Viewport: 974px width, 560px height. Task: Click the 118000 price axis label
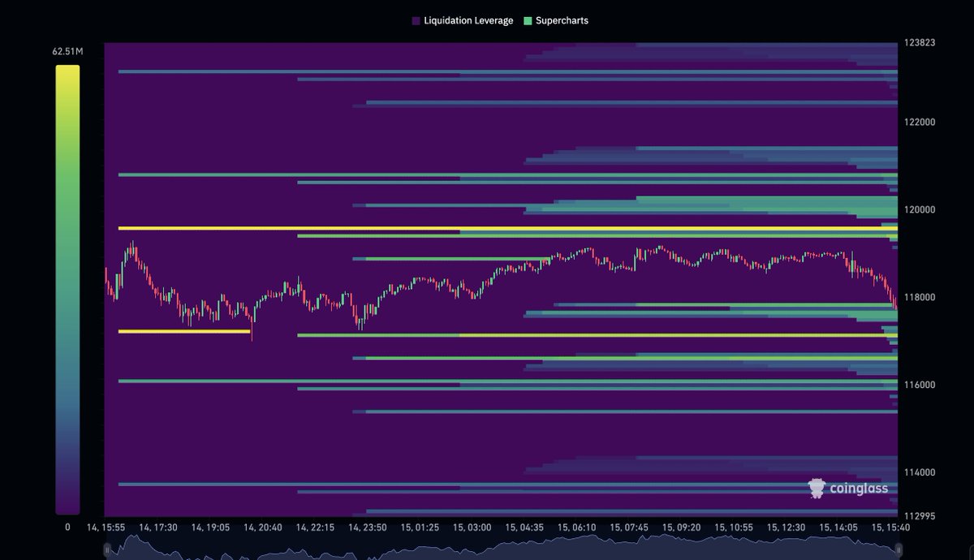(x=919, y=297)
